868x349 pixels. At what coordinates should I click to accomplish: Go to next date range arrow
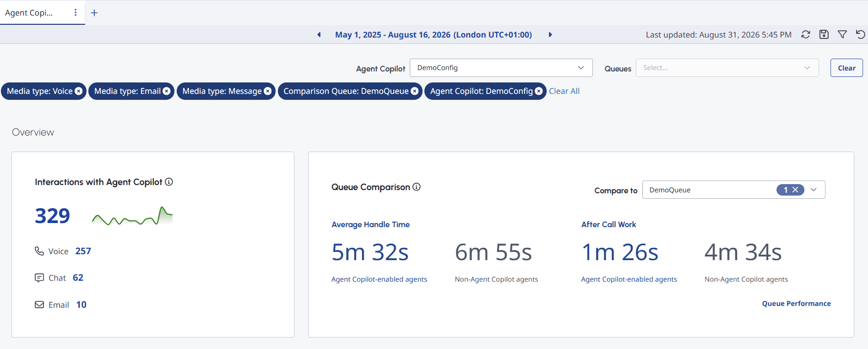pos(550,35)
